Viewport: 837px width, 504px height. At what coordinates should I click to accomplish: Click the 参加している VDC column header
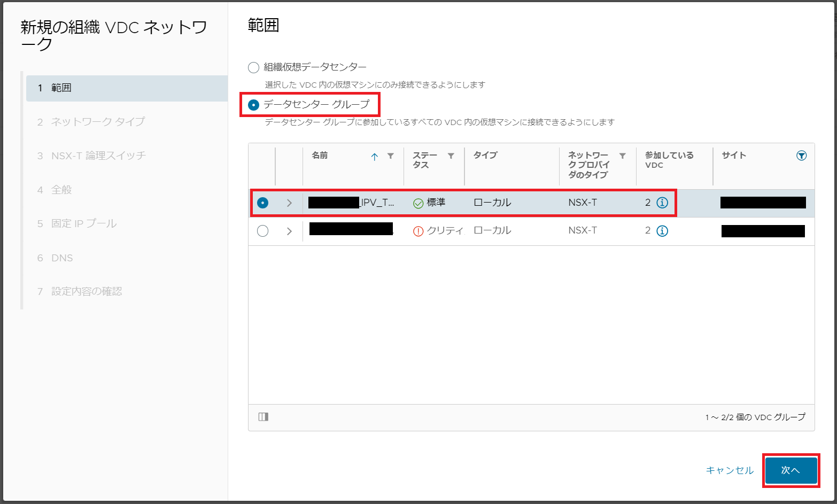point(669,160)
